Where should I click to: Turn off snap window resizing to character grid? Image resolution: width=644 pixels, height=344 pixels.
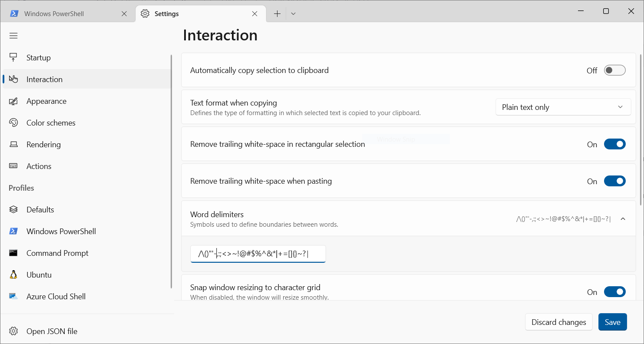click(615, 291)
